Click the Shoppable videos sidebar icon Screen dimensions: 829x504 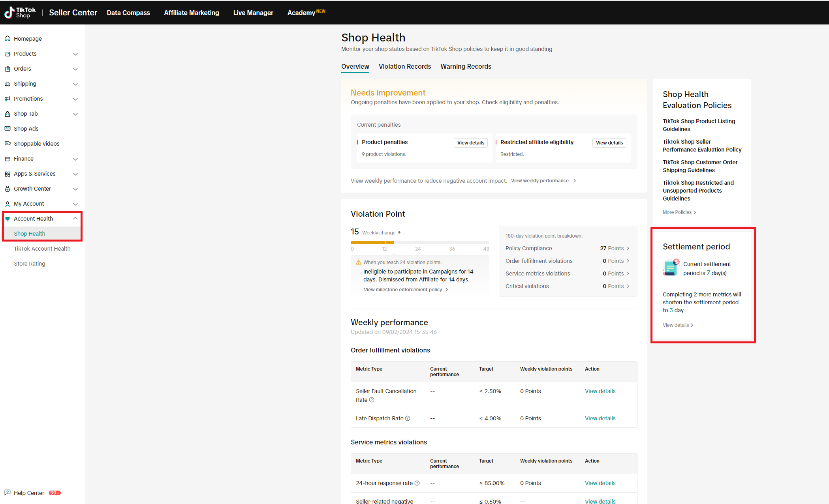point(8,144)
